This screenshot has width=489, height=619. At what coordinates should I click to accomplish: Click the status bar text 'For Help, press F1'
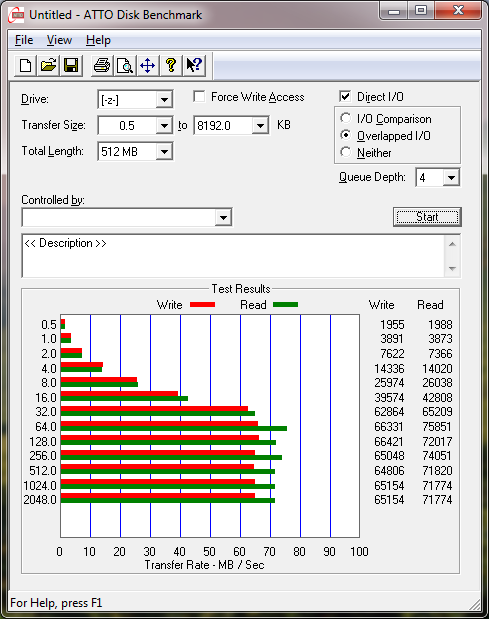[x=56, y=603]
